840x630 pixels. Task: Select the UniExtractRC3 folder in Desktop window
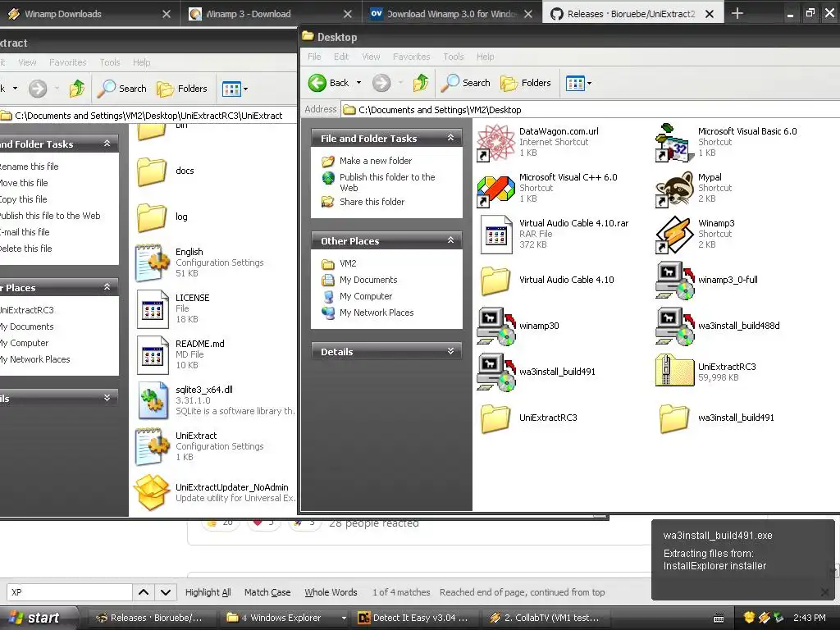click(495, 418)
